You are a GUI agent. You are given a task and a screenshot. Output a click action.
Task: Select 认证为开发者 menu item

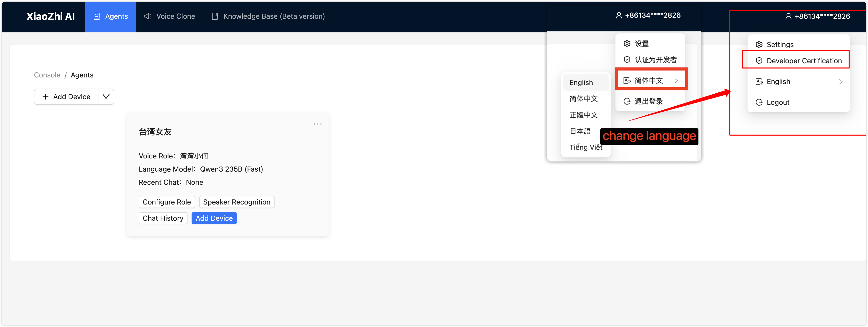coord(650,60)
